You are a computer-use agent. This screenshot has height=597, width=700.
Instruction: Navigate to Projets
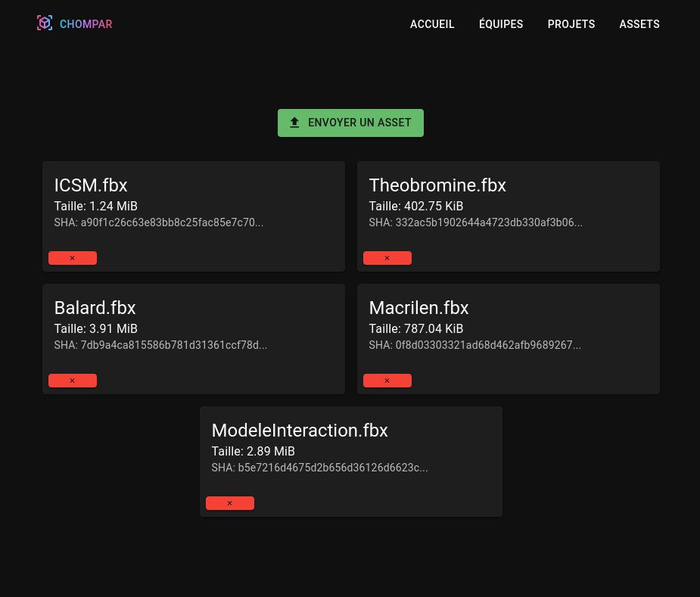tap(571, 24)
